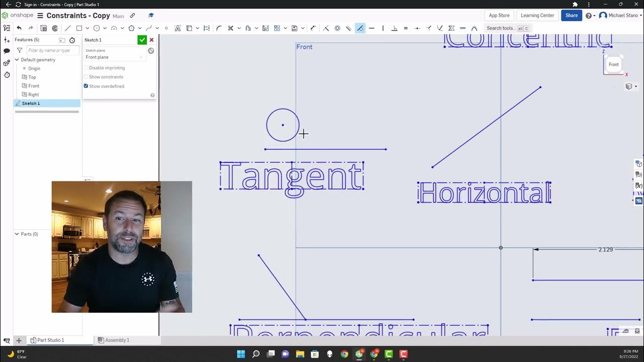Image resolution: width=644 pixels, height=362 pixels.
Task: Undo the last action
Action: click(x=19, y=28)
